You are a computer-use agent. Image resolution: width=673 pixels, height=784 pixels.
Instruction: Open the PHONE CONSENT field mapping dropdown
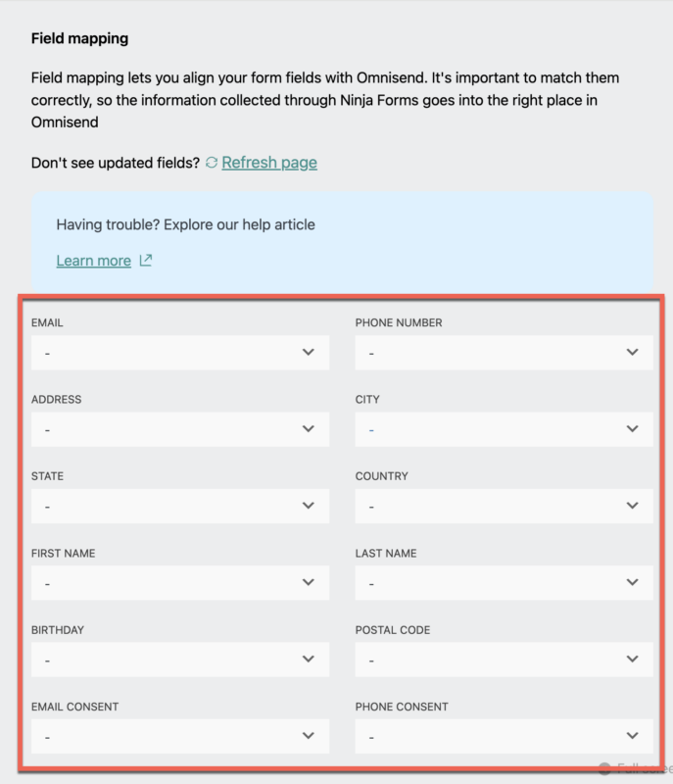click(x=504, y=736)
